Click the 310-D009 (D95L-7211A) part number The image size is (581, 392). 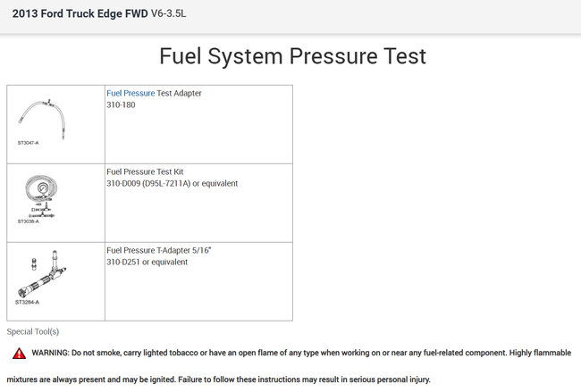pos(172,184)
